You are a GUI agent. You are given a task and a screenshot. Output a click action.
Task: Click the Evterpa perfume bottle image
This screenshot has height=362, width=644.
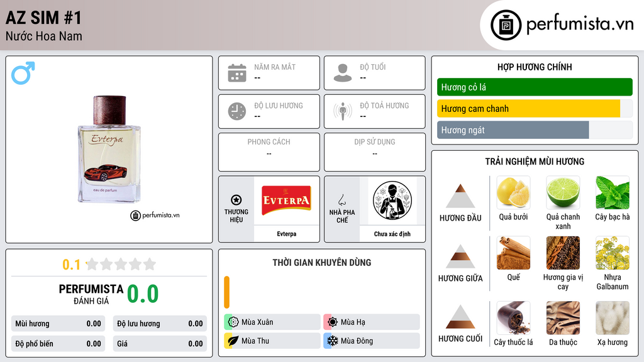(x=109, y=149)
